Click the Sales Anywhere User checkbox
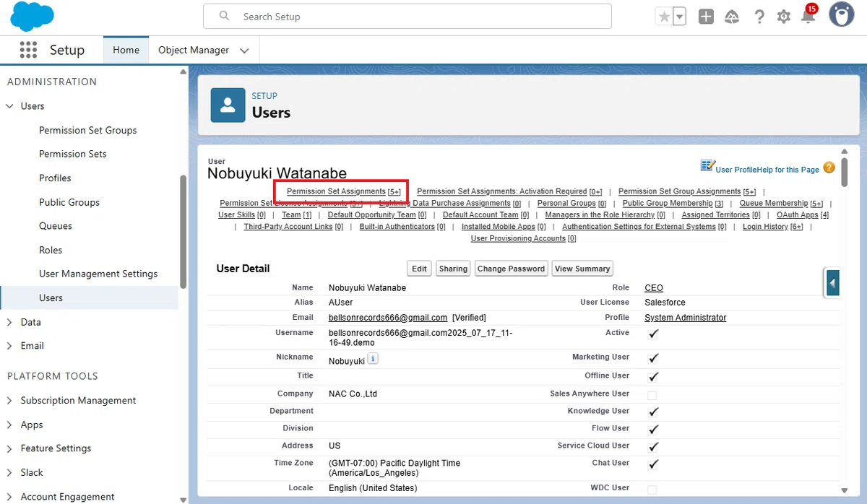867x504 pixels. pos(652,395)
